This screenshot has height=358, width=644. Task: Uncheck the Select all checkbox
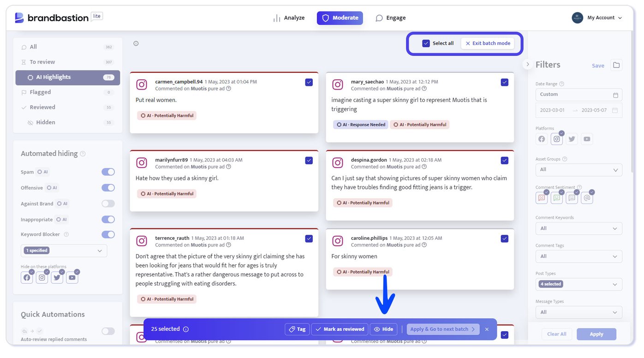pyautogui.click(x=426, y=43)
